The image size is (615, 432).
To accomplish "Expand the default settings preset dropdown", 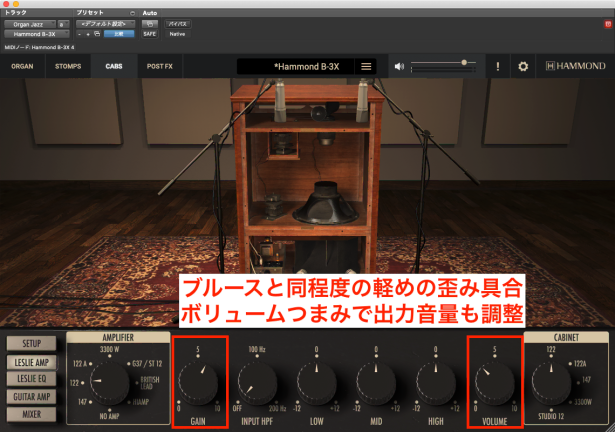I will pyautogui.click(x=105, y=22).
